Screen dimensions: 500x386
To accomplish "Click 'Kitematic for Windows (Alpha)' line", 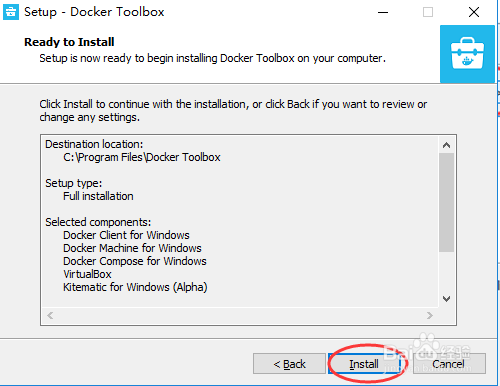I will pos(135,287).
